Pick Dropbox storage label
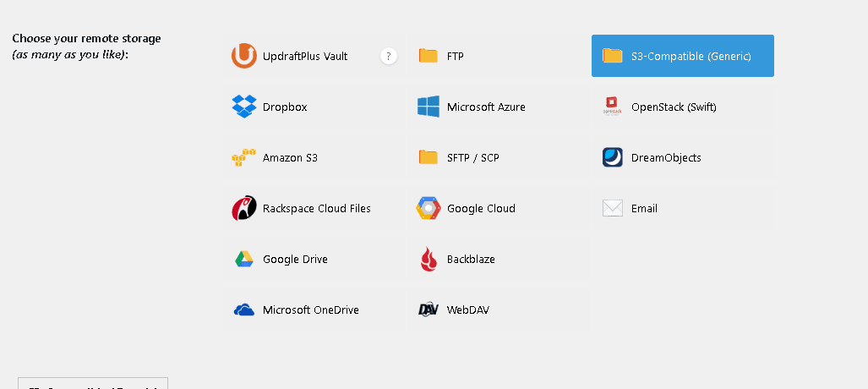 (x=285, y=107)
